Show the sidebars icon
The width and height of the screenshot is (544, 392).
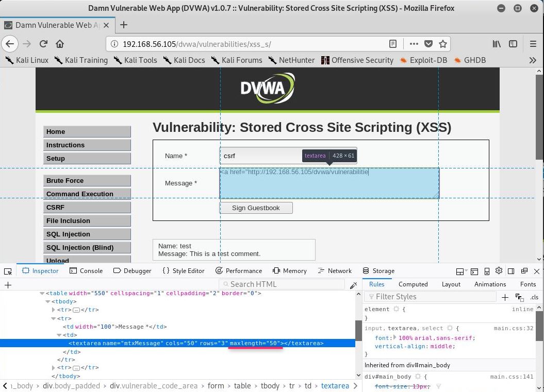[513, 44]
